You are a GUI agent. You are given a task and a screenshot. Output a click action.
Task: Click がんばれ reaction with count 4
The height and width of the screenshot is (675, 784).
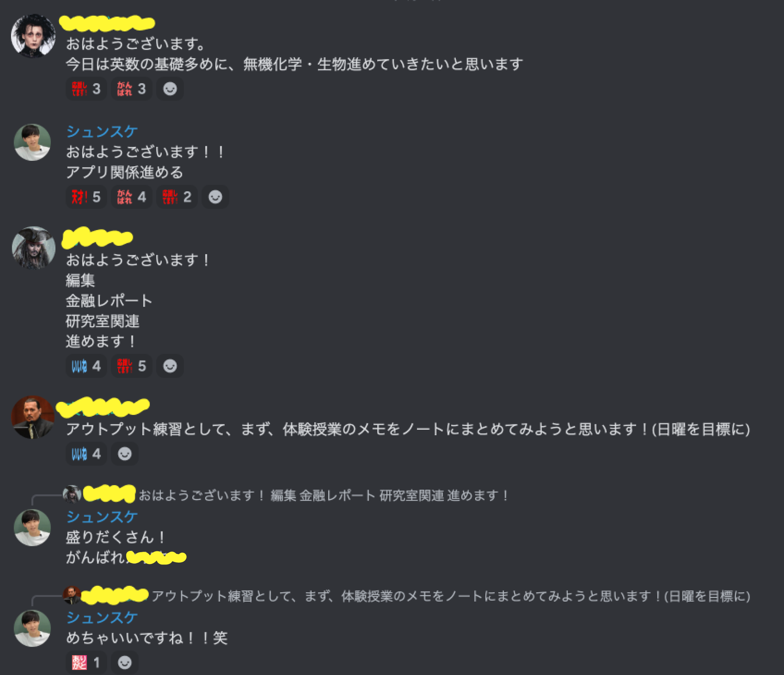[131, 197]
